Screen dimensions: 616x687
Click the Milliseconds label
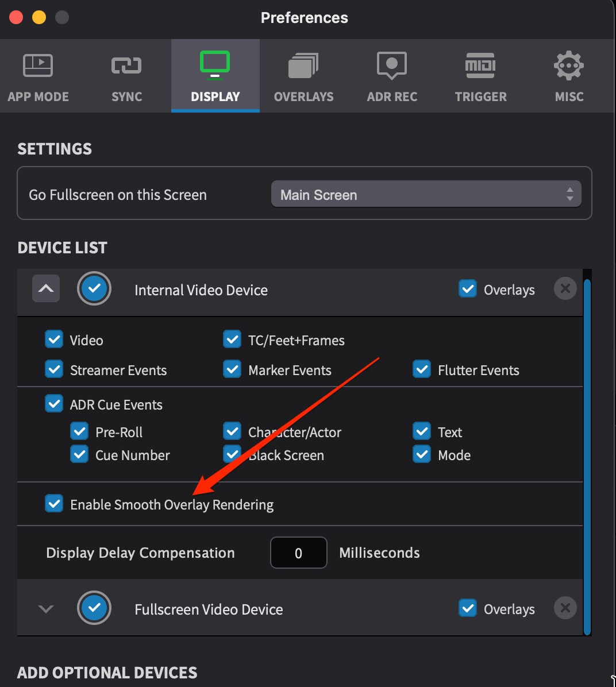(379, 553)
